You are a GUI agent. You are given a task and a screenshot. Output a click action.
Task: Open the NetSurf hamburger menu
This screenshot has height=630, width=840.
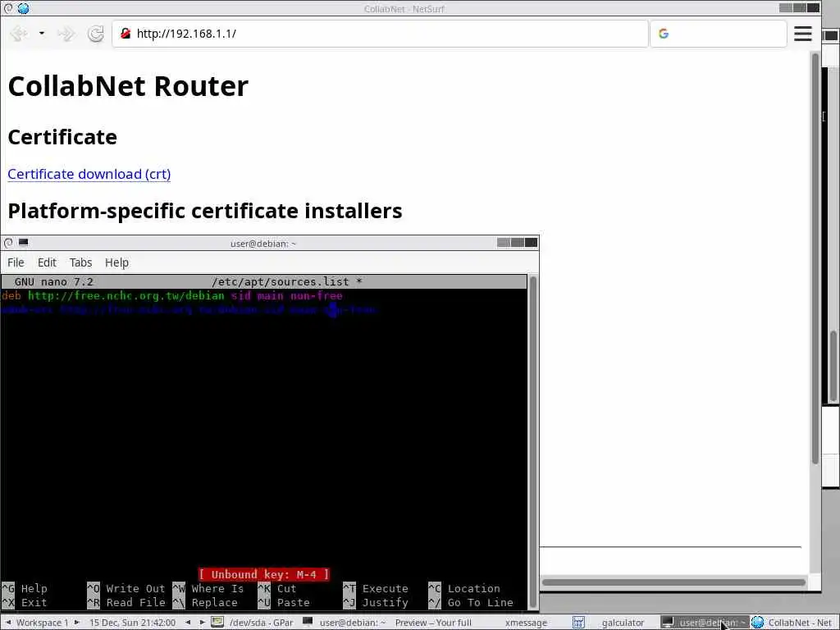click(802, 33)
